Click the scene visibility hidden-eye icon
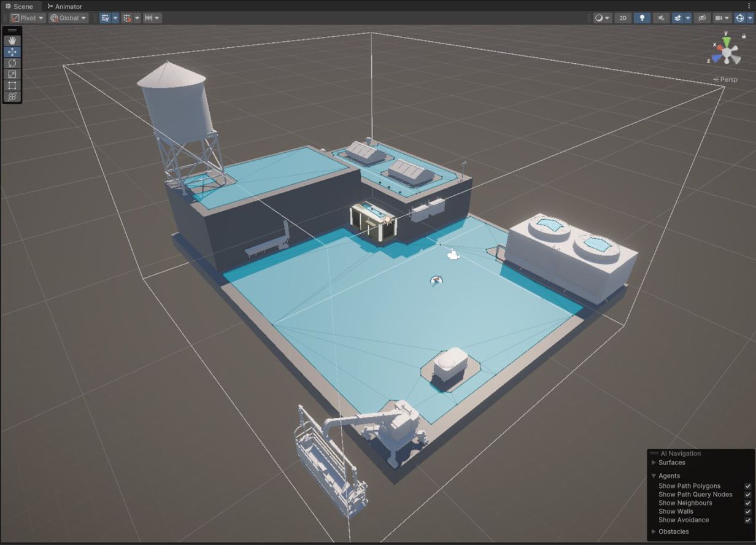This screenshot has width=756, height=545. click(x=703, y=18)
